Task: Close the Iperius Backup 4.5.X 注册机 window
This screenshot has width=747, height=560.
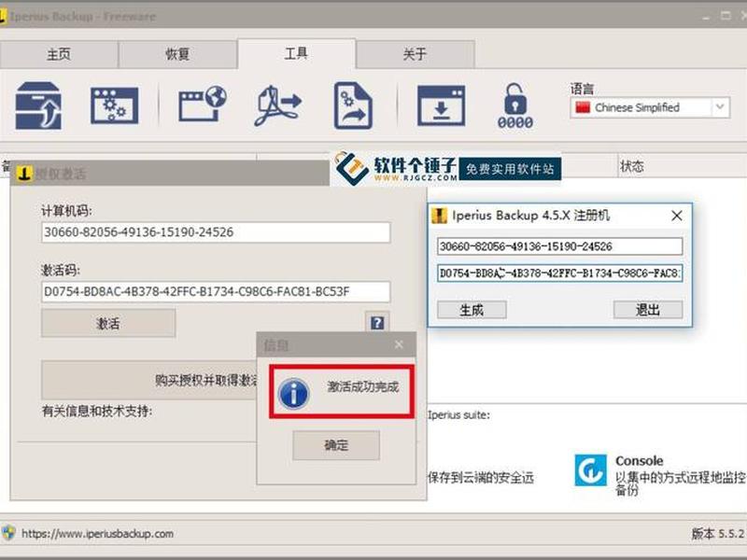Action: (x=676, y=216)
